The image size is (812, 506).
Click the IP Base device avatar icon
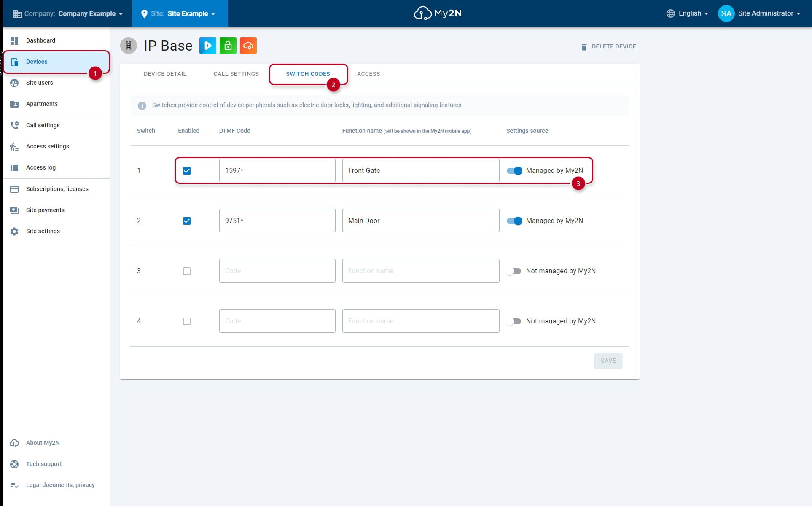point(129,46)
